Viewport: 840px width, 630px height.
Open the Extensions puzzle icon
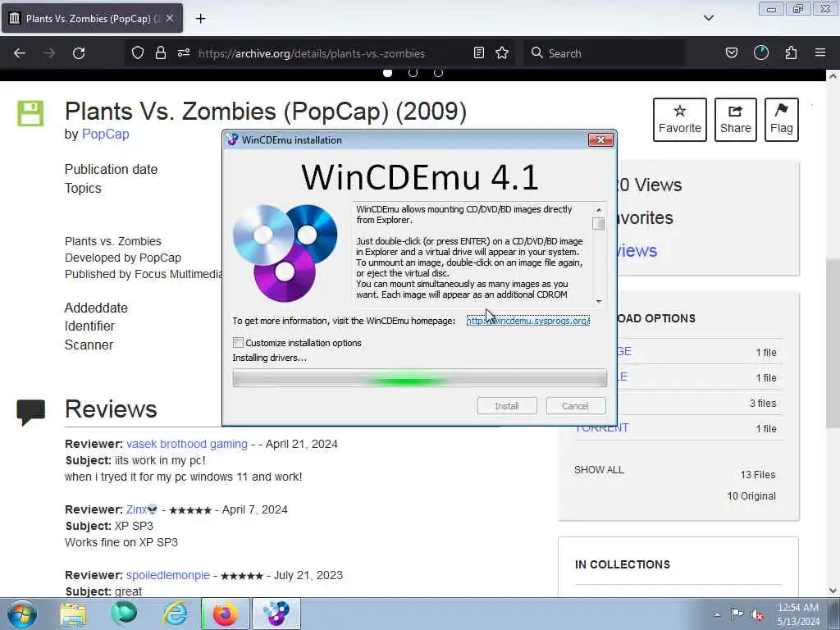pos(791,53)
